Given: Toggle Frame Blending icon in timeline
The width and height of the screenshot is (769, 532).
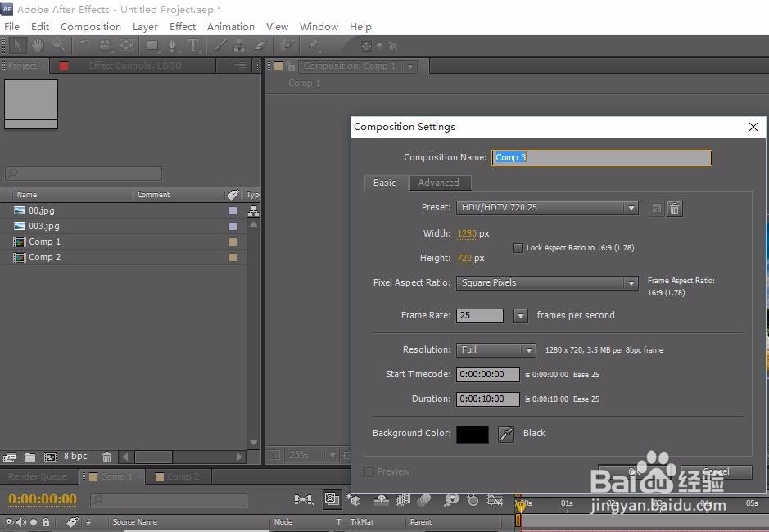Looking at the screenshot, I should click(403, 499).
